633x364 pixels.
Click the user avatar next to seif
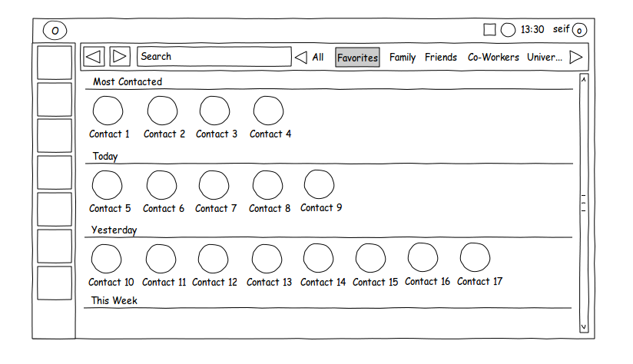pyautogui.click(x=579, y=31)
